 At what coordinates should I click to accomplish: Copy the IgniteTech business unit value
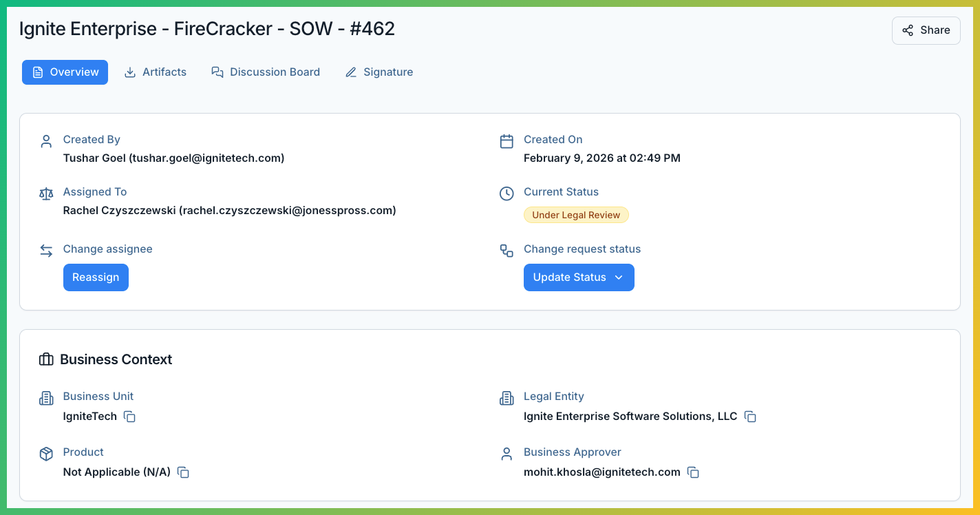tap(129, 417)
